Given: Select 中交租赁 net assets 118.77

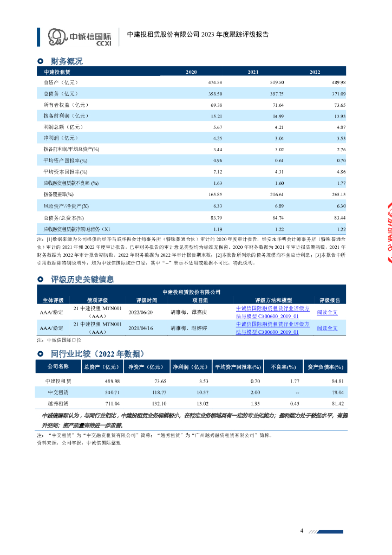Looking at the screenshot, I should point(159,392).
